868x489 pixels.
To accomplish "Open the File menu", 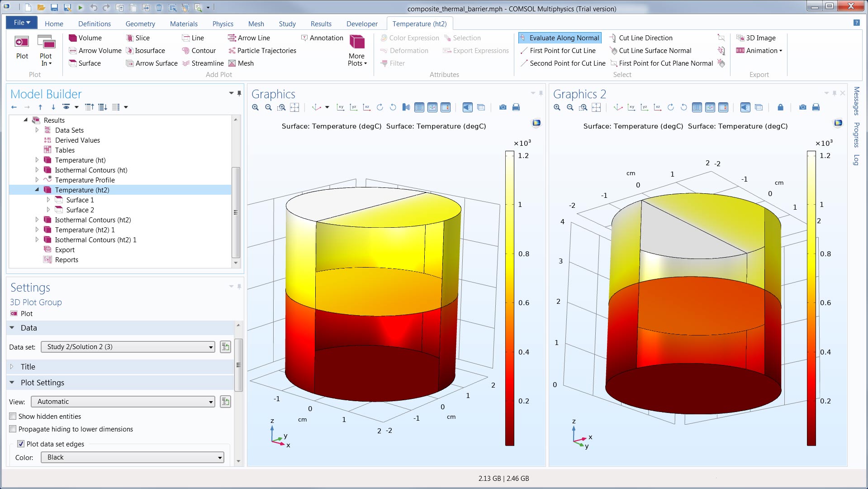I will [x=22, y=23].
